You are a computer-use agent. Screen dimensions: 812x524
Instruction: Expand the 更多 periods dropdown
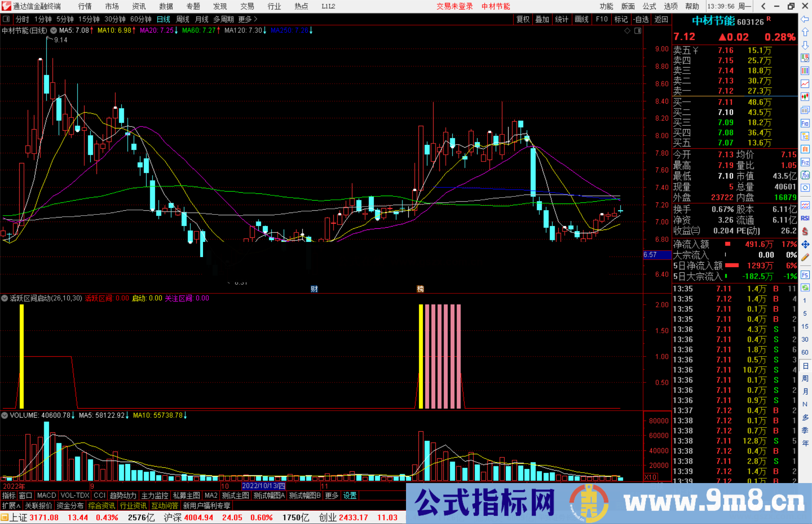tap(248, 19)
